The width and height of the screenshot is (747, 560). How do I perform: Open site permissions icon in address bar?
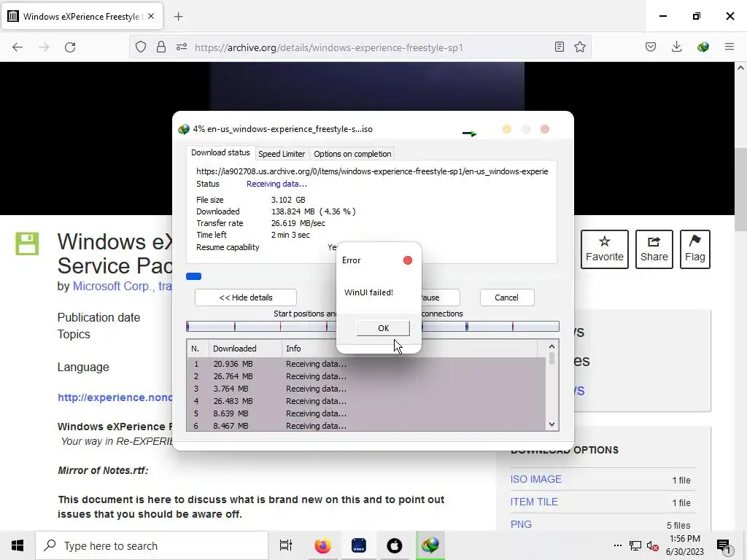click(182, 47)
